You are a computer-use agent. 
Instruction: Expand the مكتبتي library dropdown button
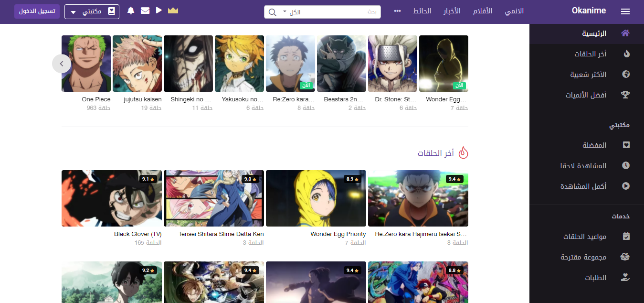[x=92, y=11]
